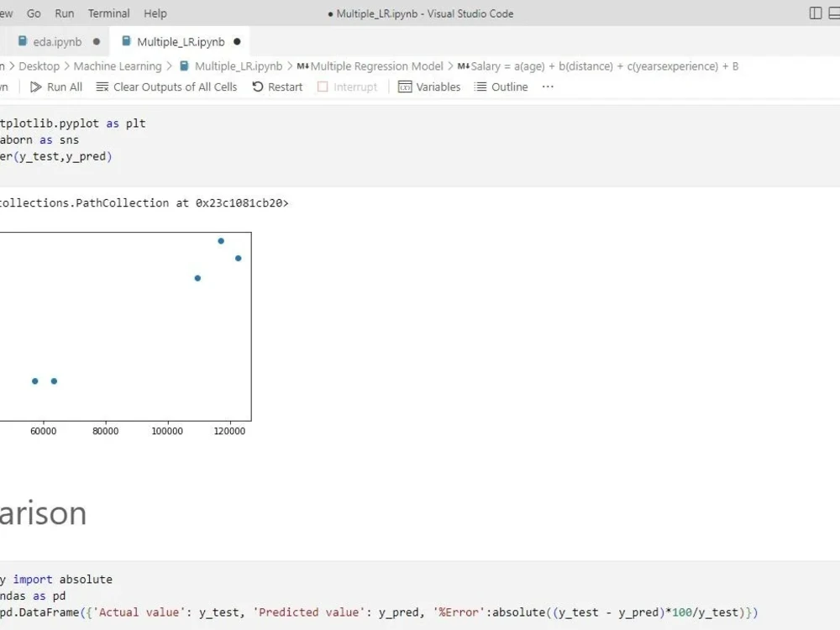Screen dimensions: 840x630
Task: Click the 'as sns' code line
Action: coord(39,139)
